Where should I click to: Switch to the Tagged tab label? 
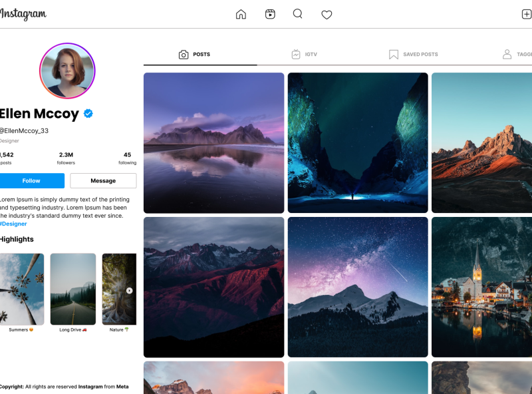pyautogui.click(x=524, y=55)
